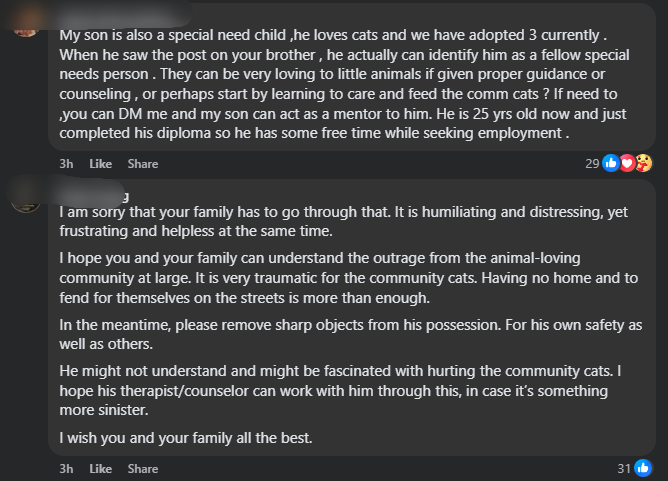Image resolution: width=668 pixels, height=481 pixels.
Task: Open the thumbs-up reaction icon on second comment
Action: (643, 468)
